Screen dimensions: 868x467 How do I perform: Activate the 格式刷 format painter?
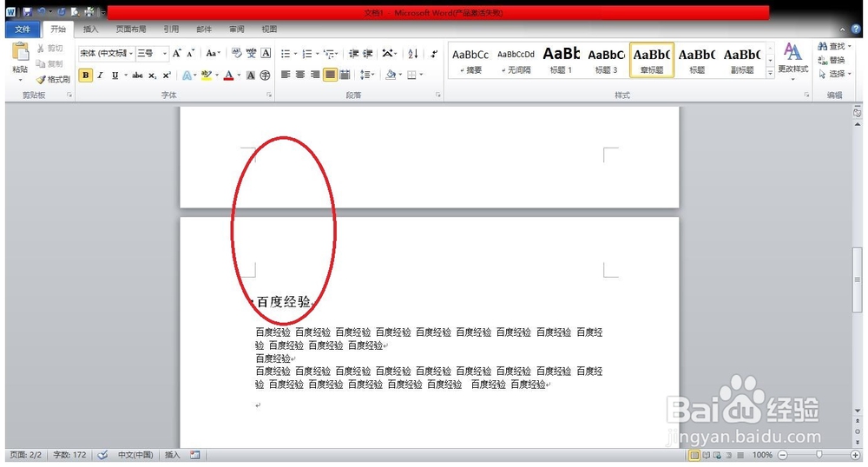pyautogui.click(x=54, y=79)
